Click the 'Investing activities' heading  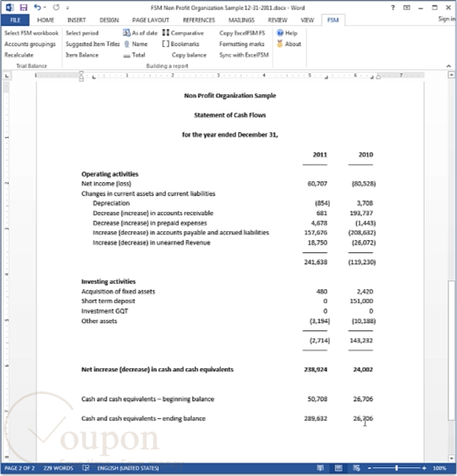tap(109, 281)
